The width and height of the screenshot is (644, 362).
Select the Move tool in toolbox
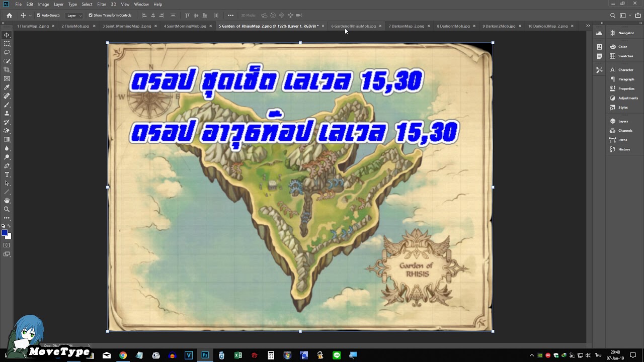pos(7,35)
